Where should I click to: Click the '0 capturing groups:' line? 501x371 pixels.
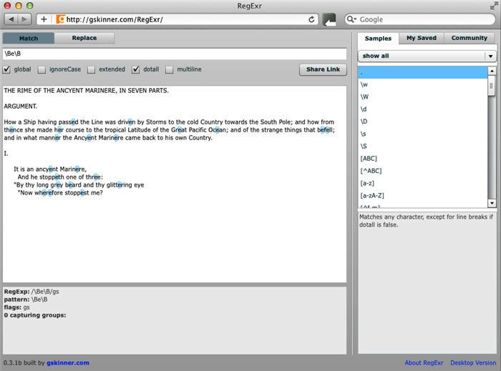click(x=35, y=315)
